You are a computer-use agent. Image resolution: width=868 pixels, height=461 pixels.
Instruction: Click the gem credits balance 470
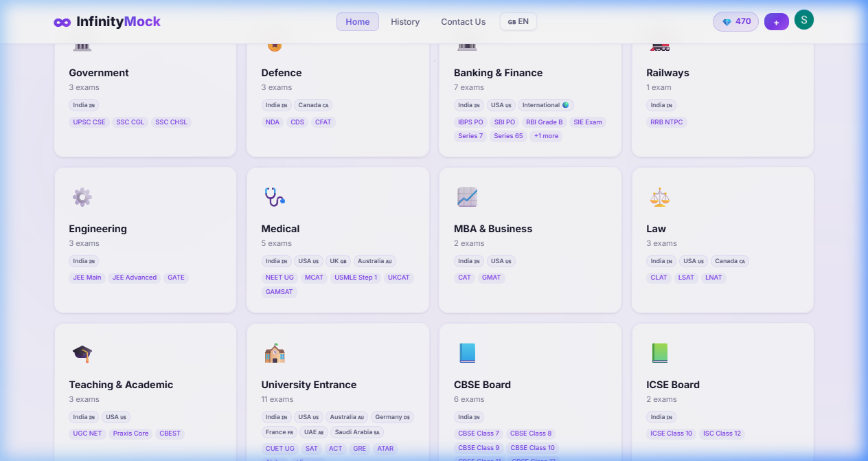click(735, 21)
